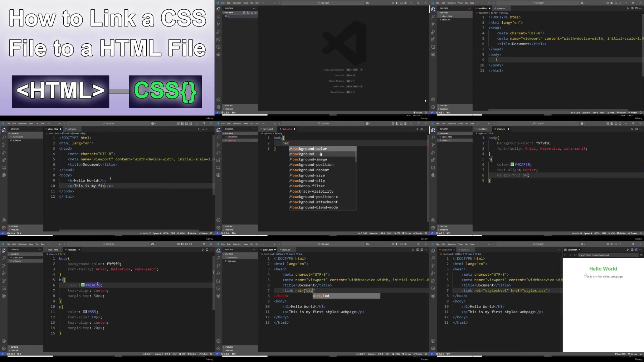Image resolution: width=644 pixels, height=362 pixels.
Task: Click Collapse Folders icon beside CSS-NEW folder
Action: point(255,13)
